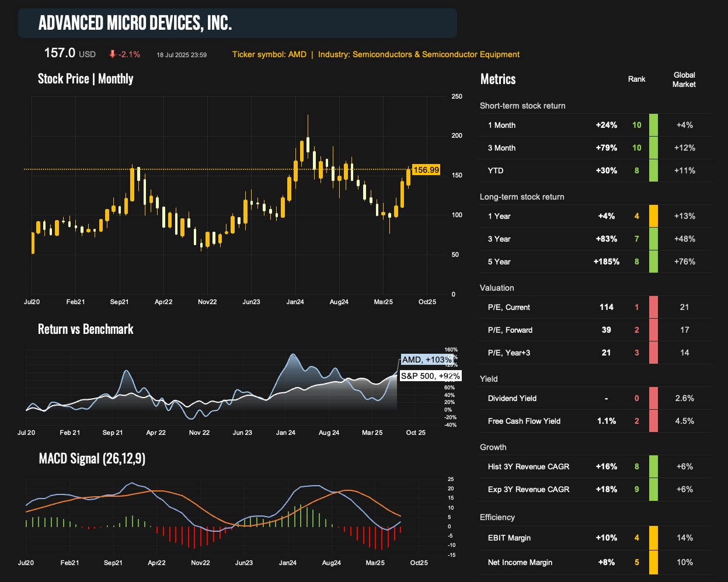Screen dimensions: 728x582
Task: Select the P/E, Forward row label
Action: pos(510,330)
